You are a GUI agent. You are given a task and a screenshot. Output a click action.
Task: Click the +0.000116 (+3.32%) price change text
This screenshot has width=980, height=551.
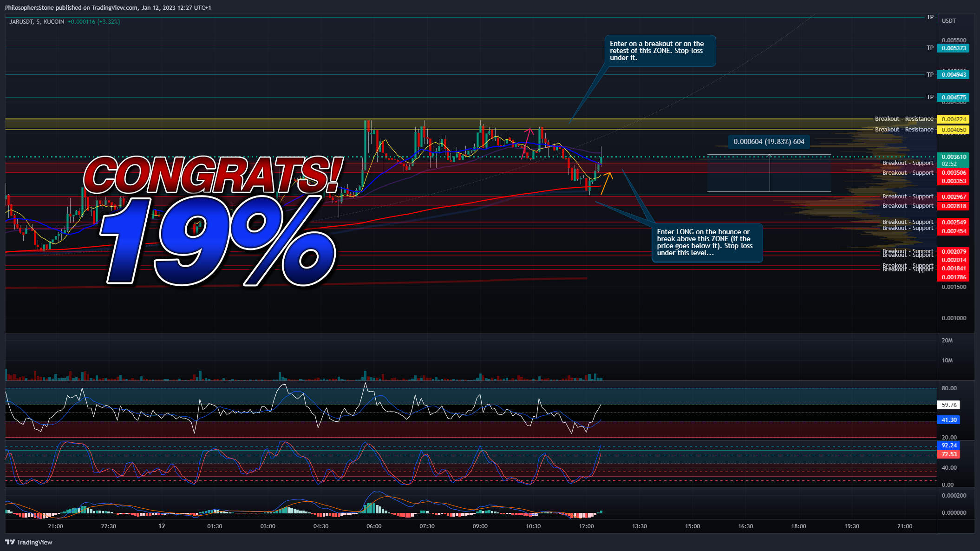94,22
